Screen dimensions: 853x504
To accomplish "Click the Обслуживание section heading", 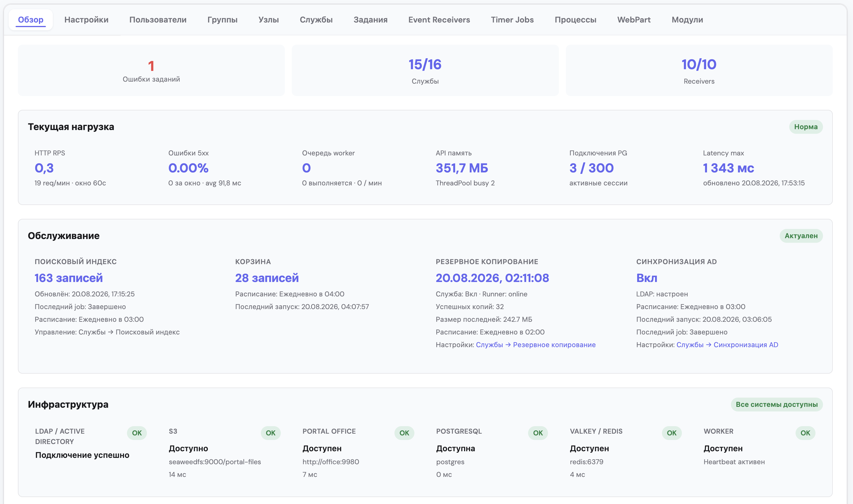I will [63, 236].
